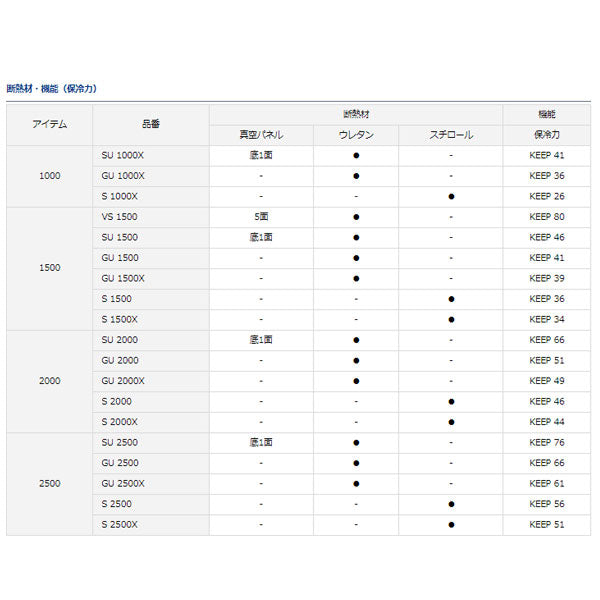This screenshot has width=600, height=600.
Task: Select the VS 1500 model cell
Action: pos(119,217)
